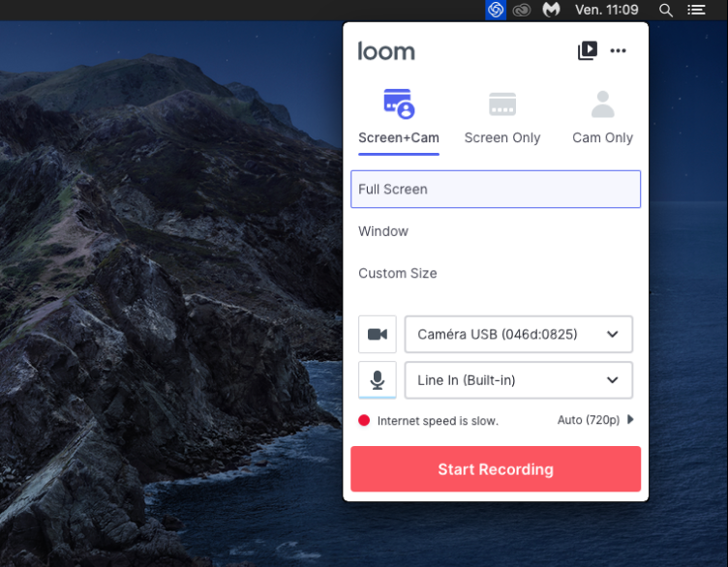Click the loom logo

click(386, 51)
